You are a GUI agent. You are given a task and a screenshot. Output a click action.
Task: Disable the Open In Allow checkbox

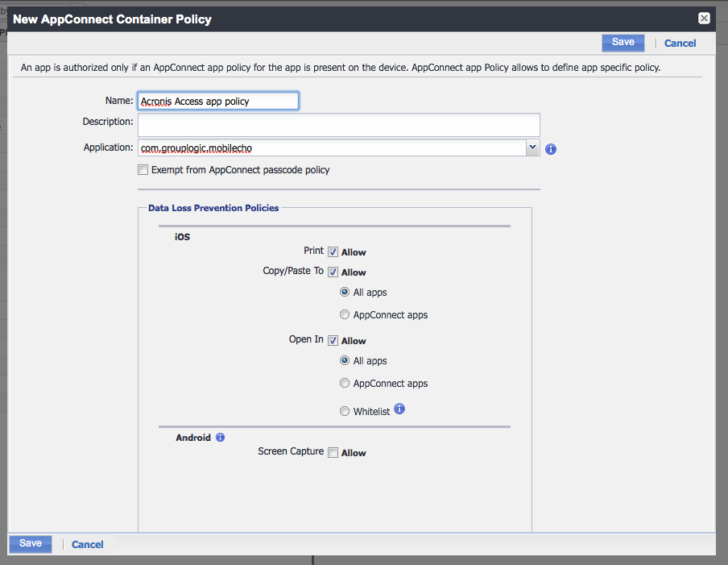(333, 341)
